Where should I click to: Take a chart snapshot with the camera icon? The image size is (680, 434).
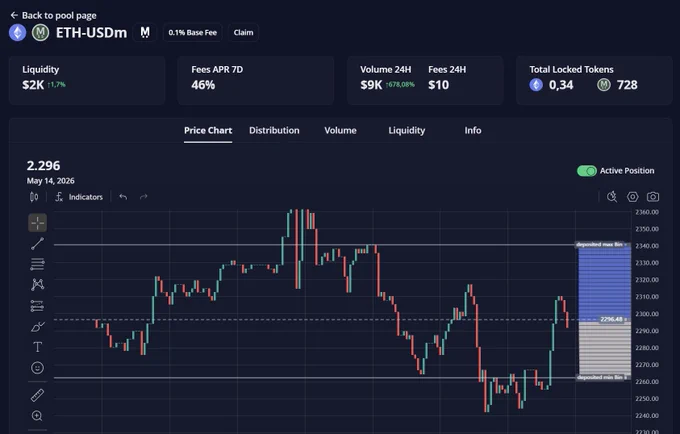[653, 197]
